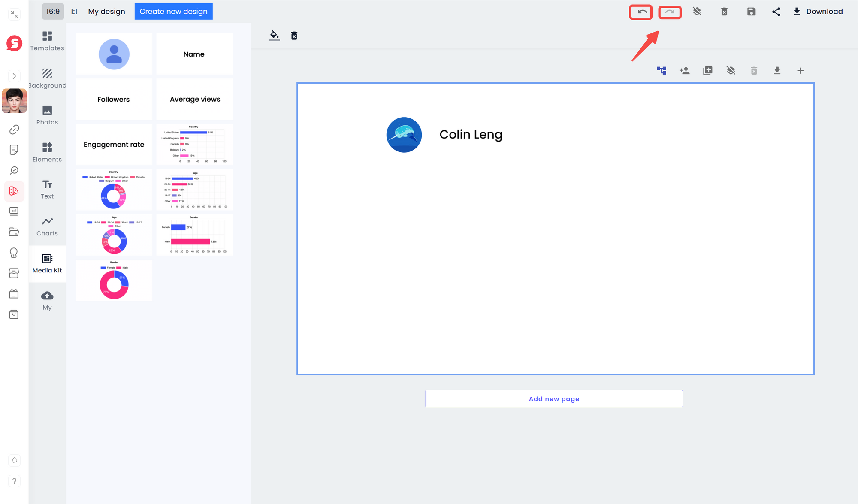Click the highlighted red design icon in sidebar
The image size is (858, 504).
(x=14, y=191)
